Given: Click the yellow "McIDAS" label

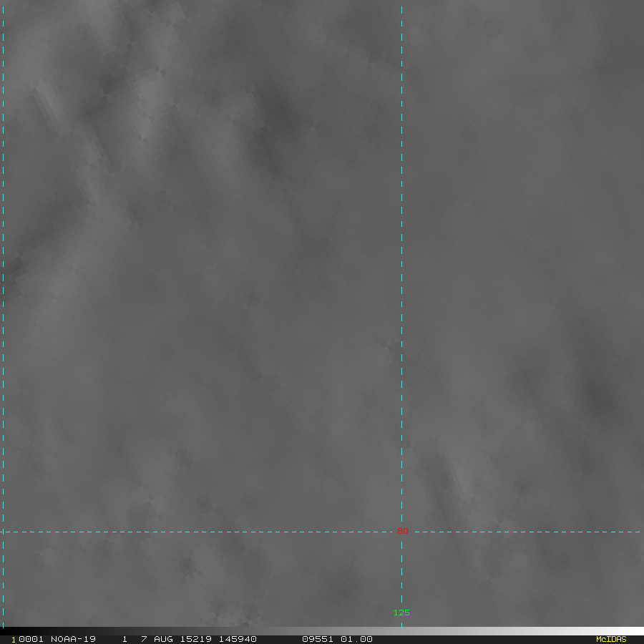Looking at the screenshot, I should tap(611, 639).
